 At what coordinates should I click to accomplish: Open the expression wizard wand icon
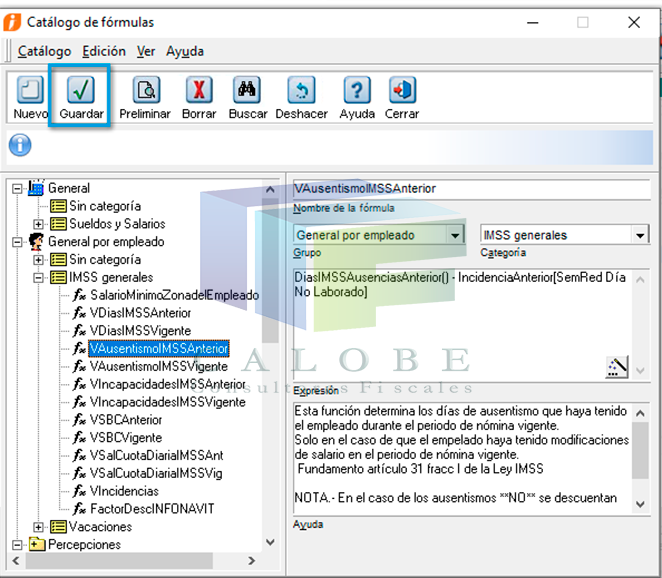pos(617,367)
